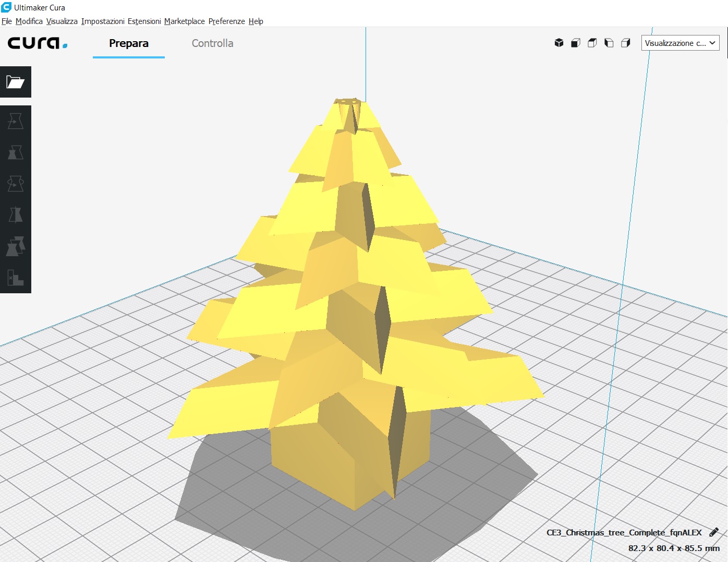Open the Marketplace menu
Viewport: 728px width, 562px height.
tap(185, 21)
